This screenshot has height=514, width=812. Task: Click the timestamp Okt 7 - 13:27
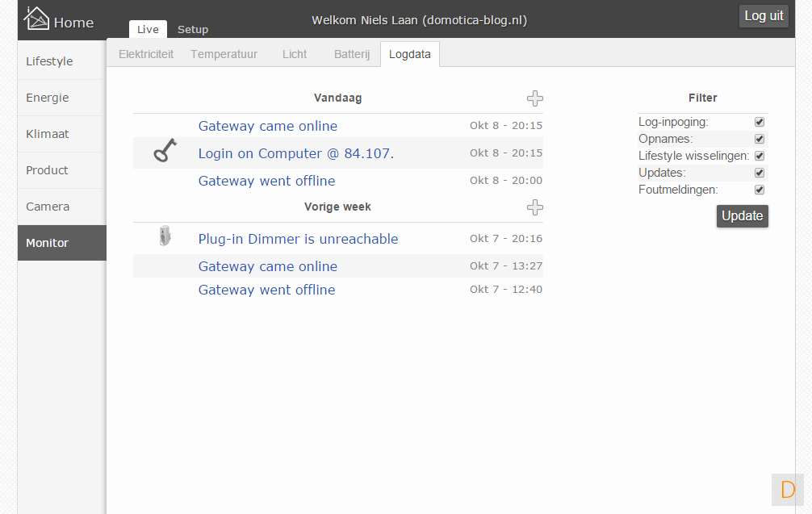point(506,266)
